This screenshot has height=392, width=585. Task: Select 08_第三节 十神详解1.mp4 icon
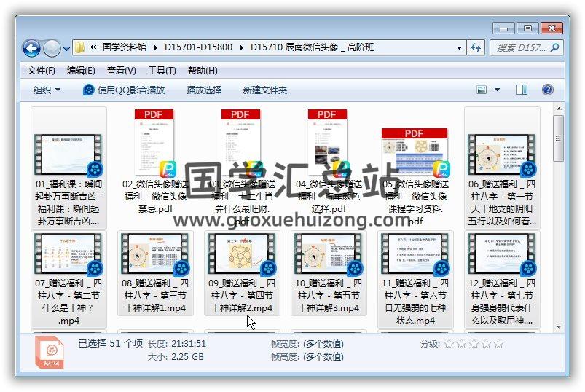click(155, 254)
